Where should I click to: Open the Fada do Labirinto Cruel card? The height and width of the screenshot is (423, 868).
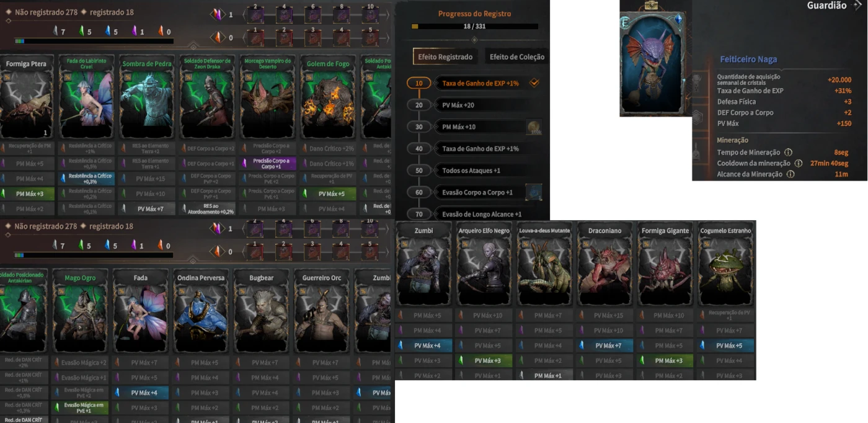87,97
